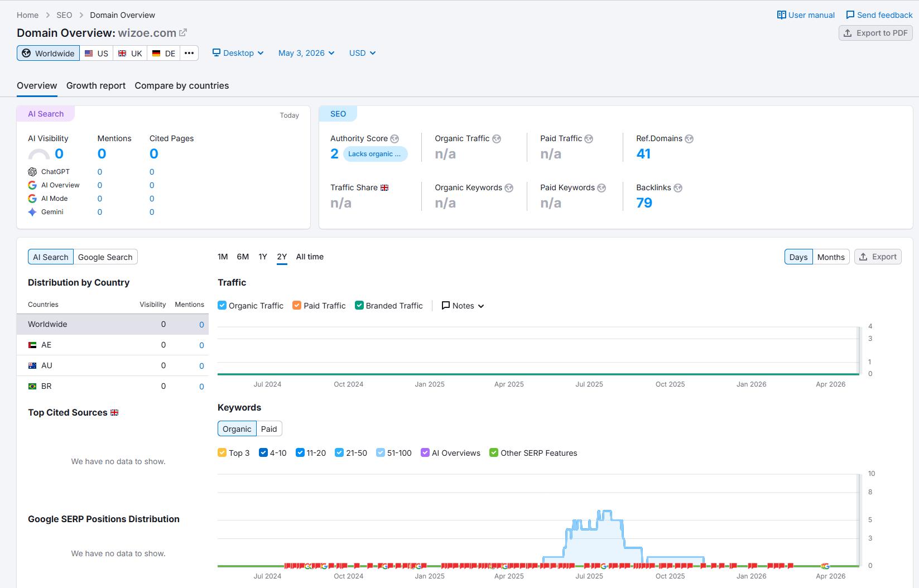Click Ref.Domains globe info icon
919x588 pixels.
[689, 139]
